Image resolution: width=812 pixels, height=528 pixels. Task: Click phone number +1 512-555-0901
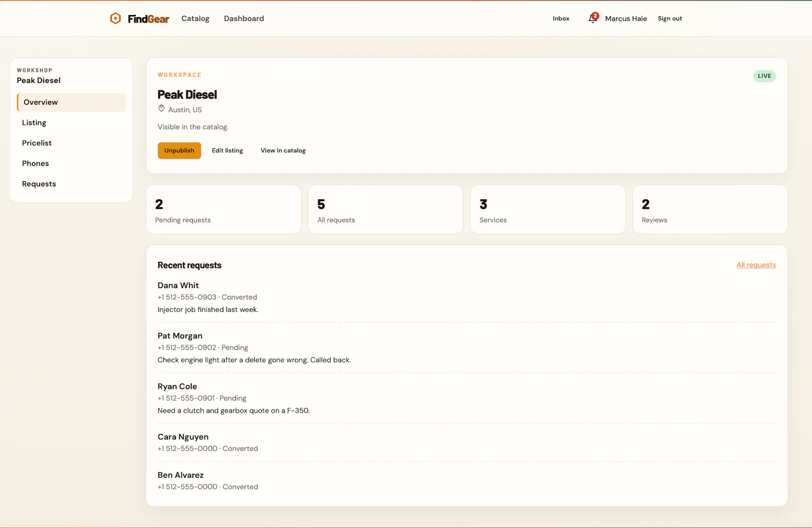pos(186,398)
